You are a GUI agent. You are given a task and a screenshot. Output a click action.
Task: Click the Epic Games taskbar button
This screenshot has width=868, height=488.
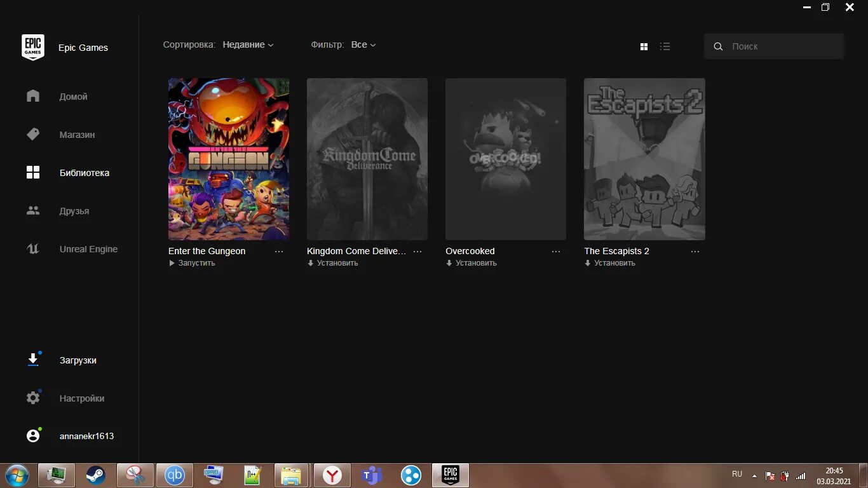click(x=451, y=475)
